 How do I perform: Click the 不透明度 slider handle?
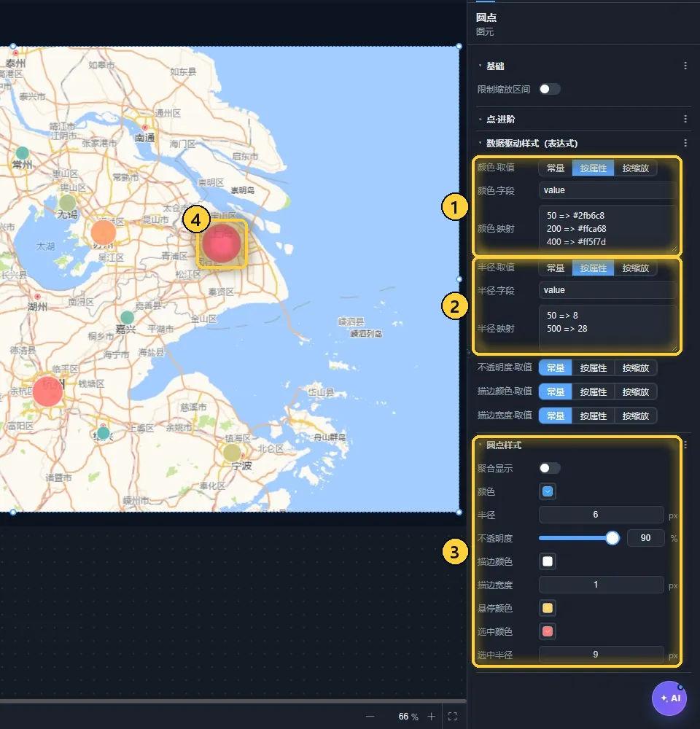(x=612, y=538)
